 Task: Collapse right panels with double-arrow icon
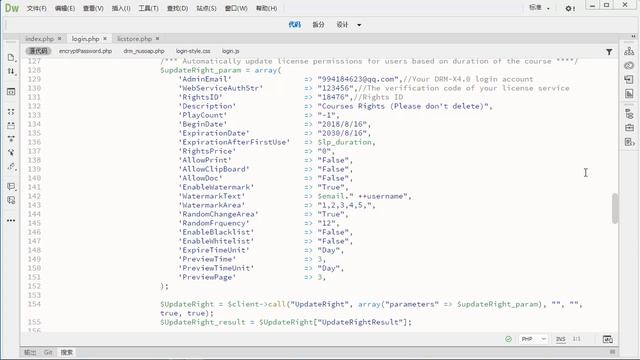pyautogui.click(x=633, y=36)
